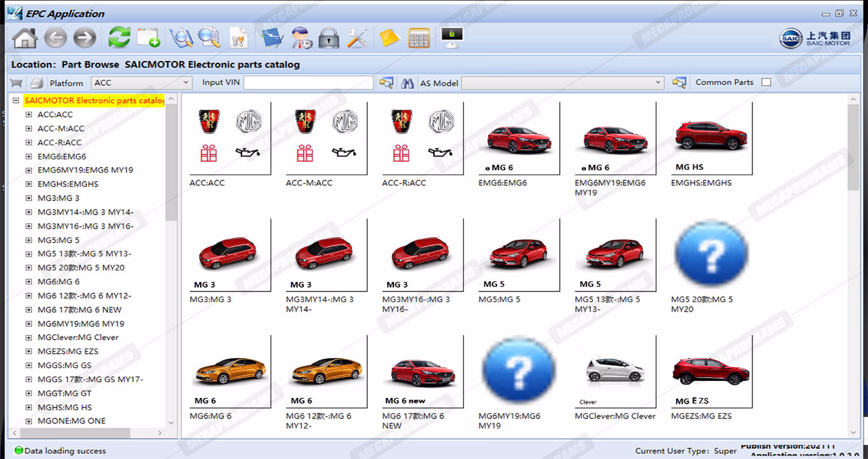Open the MG6 12款-:MG 6 MY12- thumbnail
This screenshot has width=868, height=459.
tap(327, 372)
